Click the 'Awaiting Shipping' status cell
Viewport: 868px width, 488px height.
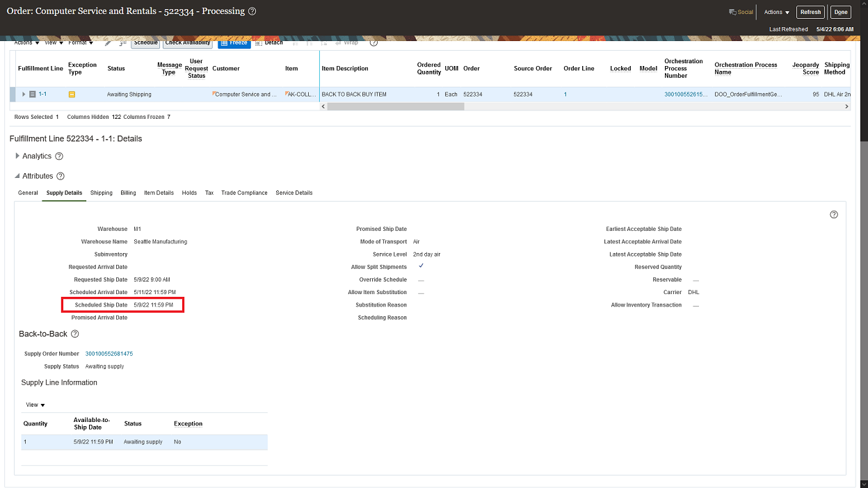(x=129, y=94)
